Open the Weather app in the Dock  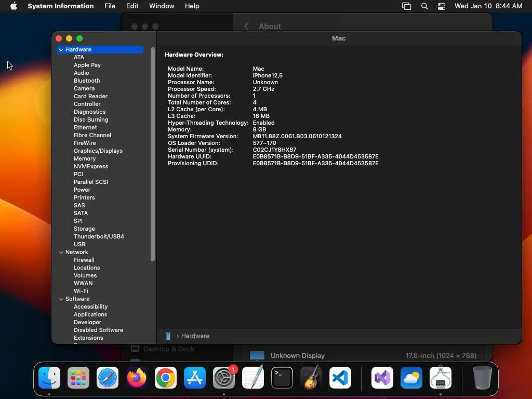click(x=411, y=378)
